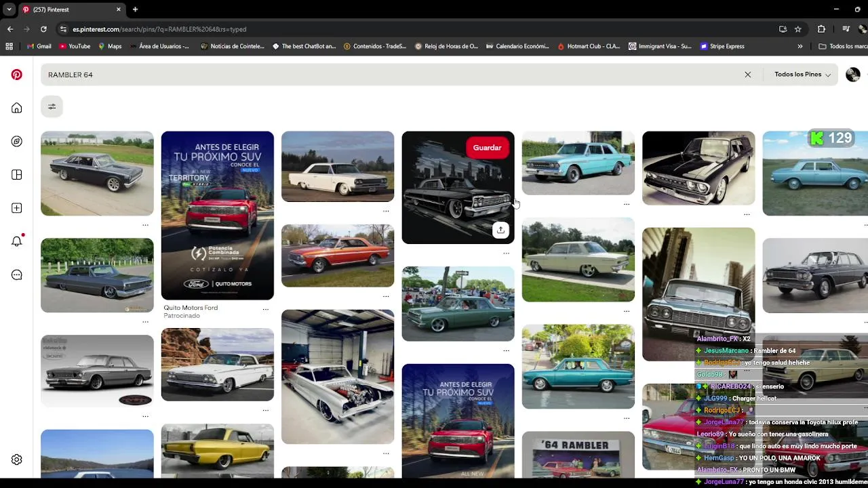868x488 pixels.
Task: Open white Rambler on road pin
Action: point(338,166)
